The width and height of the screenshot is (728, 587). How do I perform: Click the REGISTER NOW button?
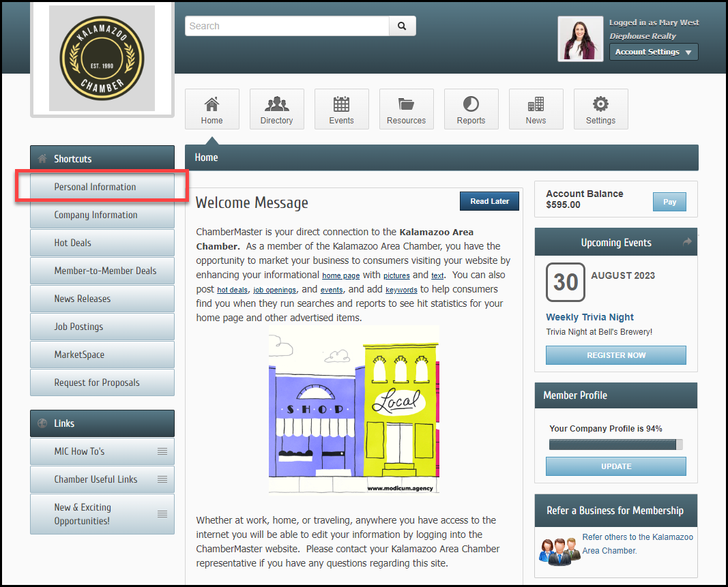(616, 355)
